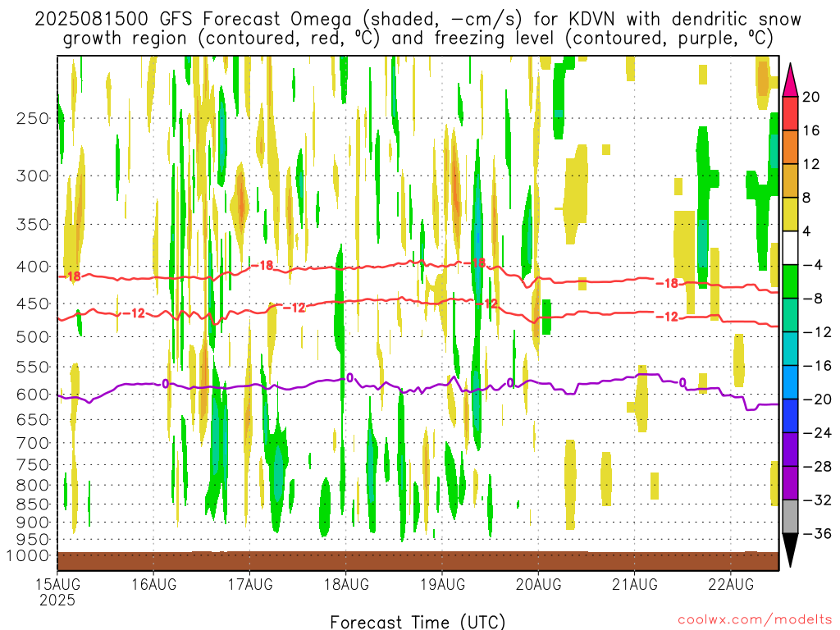Select the orange 12 to 16 colorbar swatch
This screenshot has height=630, width=840.
pyautogui.click(x=790, y=148)
